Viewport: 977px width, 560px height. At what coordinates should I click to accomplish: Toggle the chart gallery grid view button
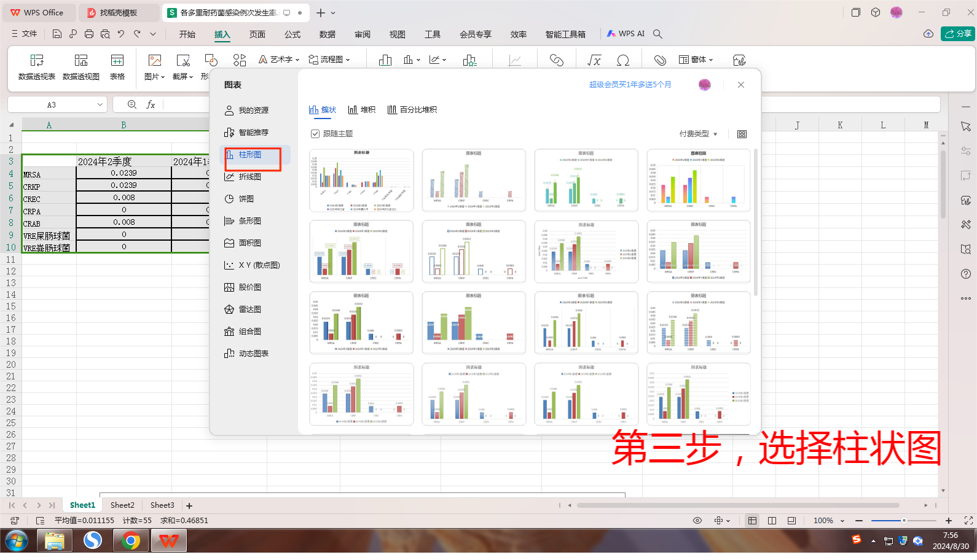click(742, 134)
